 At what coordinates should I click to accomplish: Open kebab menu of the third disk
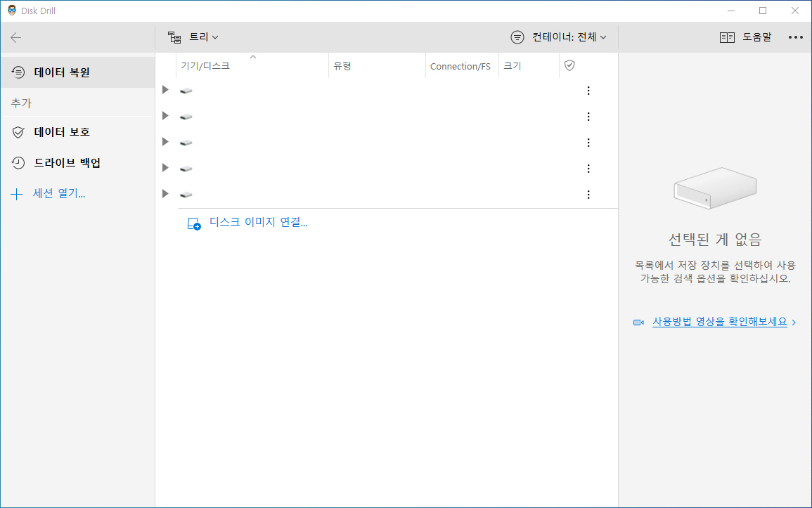click(x=588, y=142)
